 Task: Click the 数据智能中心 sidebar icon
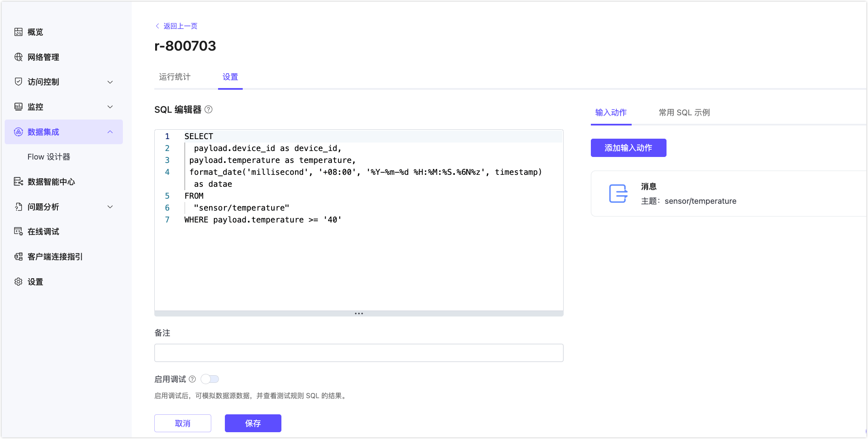[x=18, y=182]
